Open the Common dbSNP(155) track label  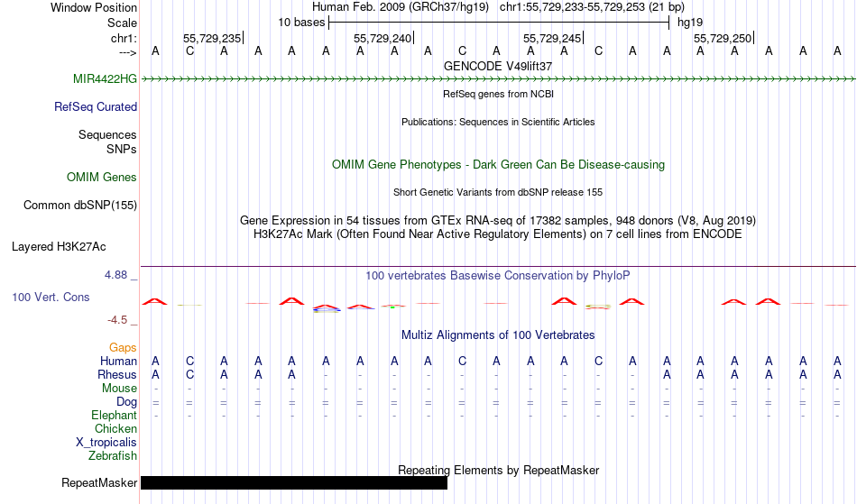pos(80,206)
